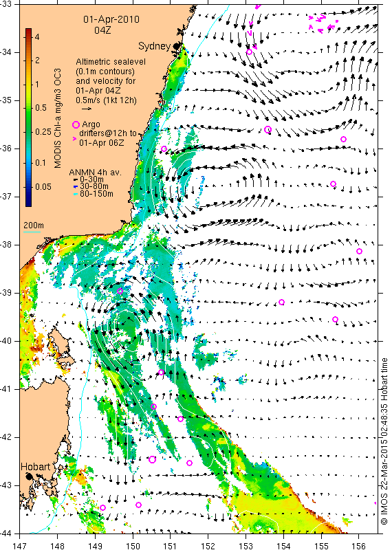Click the longitude axis label 153

click(x=246, y=546)
